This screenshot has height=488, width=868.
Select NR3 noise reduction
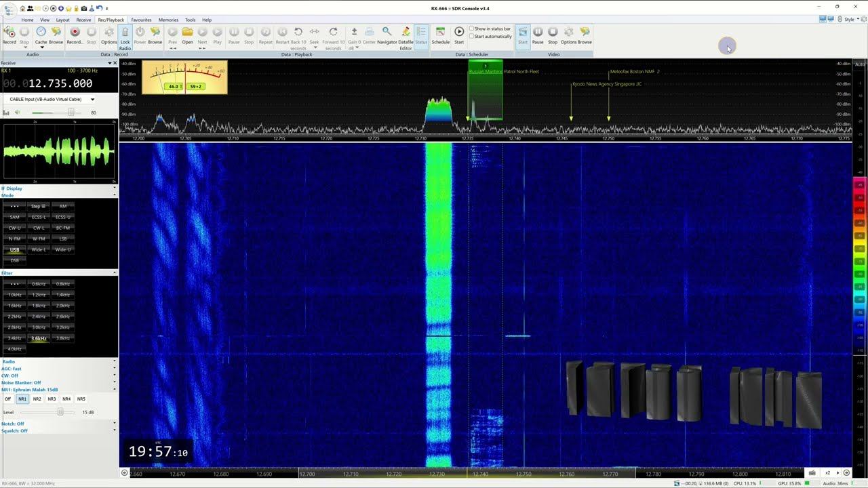(52, 399)
